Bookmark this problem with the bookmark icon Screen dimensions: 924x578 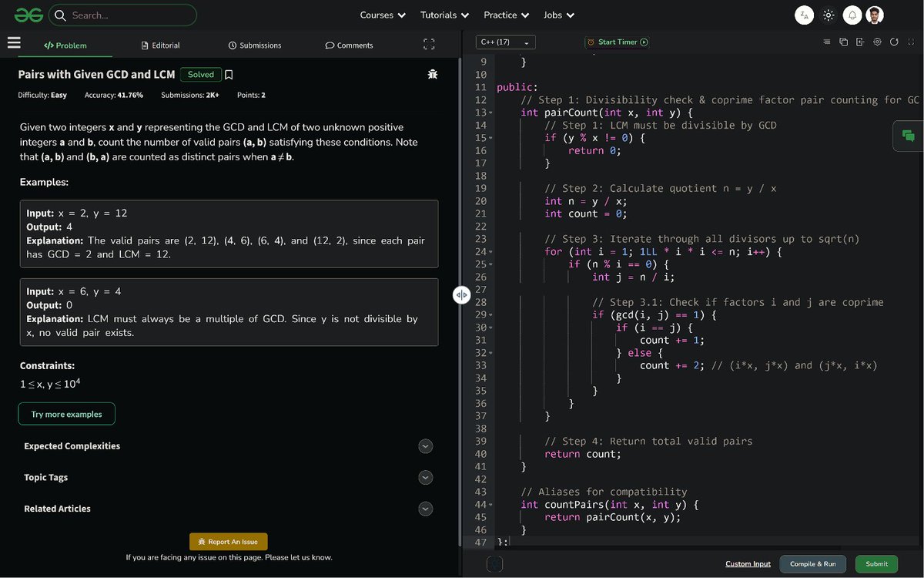(x=229, y=75)
